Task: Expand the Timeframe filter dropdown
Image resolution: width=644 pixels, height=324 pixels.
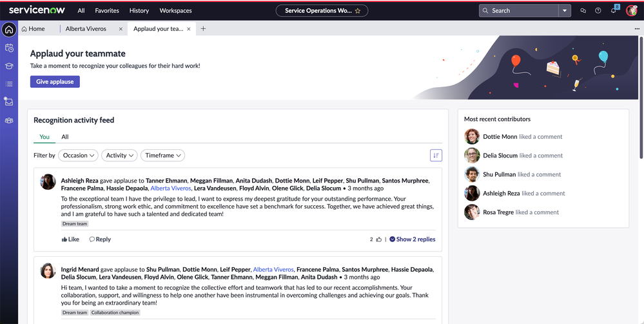Action: [162, 156]
